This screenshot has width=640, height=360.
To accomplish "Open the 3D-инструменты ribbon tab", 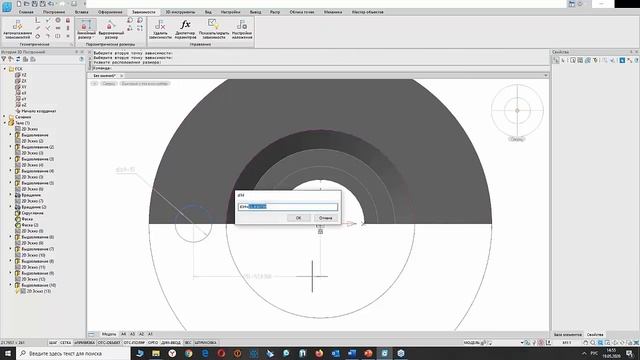I will (180, 12).
